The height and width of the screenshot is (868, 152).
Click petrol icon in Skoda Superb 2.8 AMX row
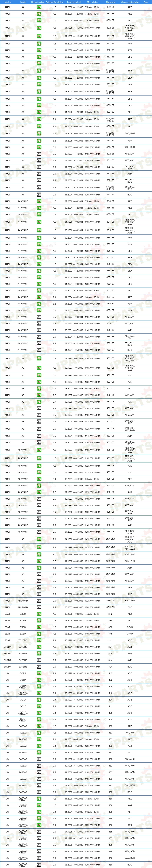pos(39,654)
